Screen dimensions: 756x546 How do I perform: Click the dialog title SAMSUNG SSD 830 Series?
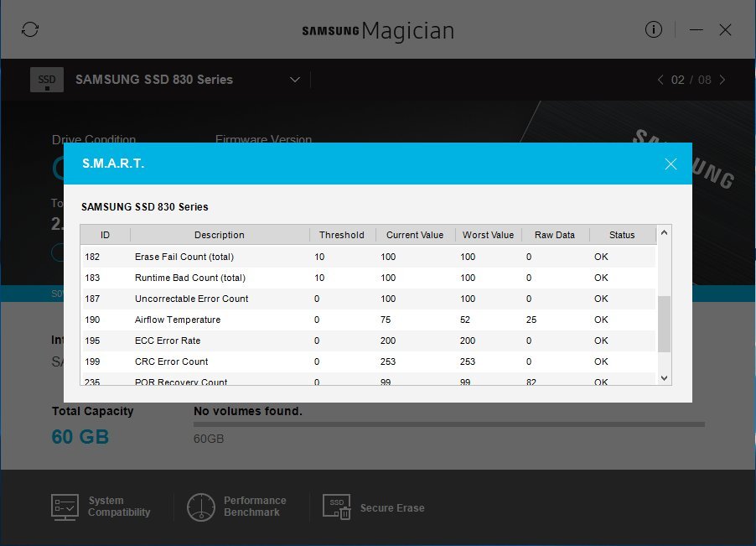pyautogui.click(x=145, y=207)
